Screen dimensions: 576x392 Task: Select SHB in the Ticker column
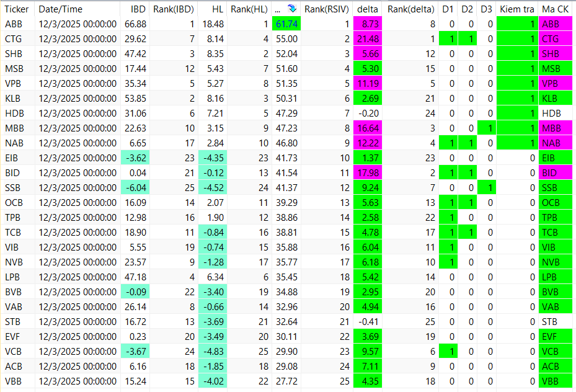click(x=14, y=53)
